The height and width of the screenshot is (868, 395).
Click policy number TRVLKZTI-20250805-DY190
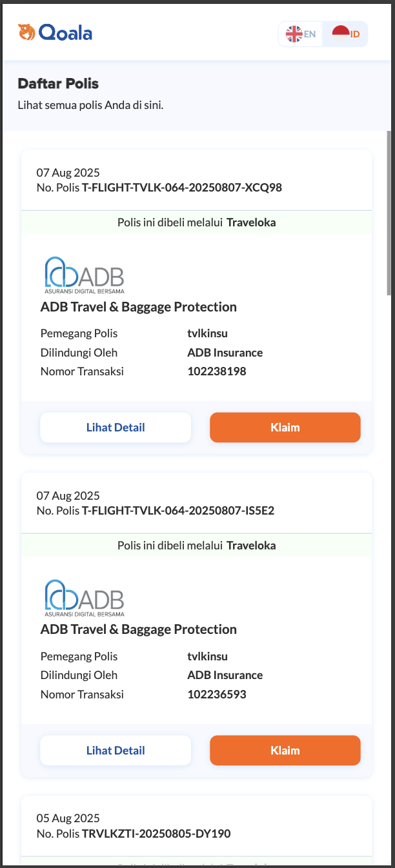[x=156, y=834]
